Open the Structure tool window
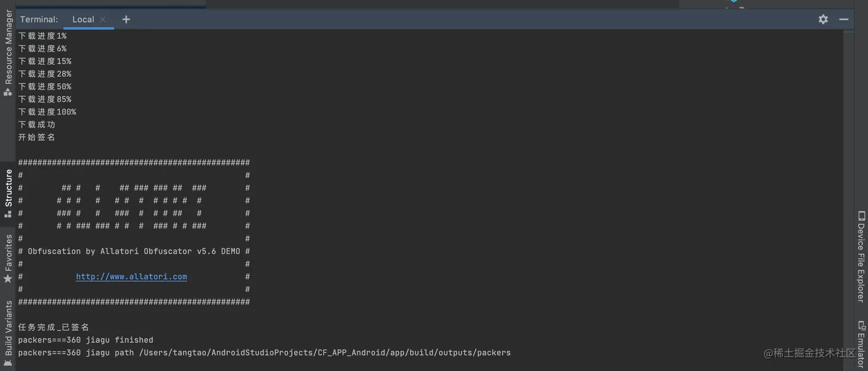Screen dimensions: 868x371 pos(8,188)
